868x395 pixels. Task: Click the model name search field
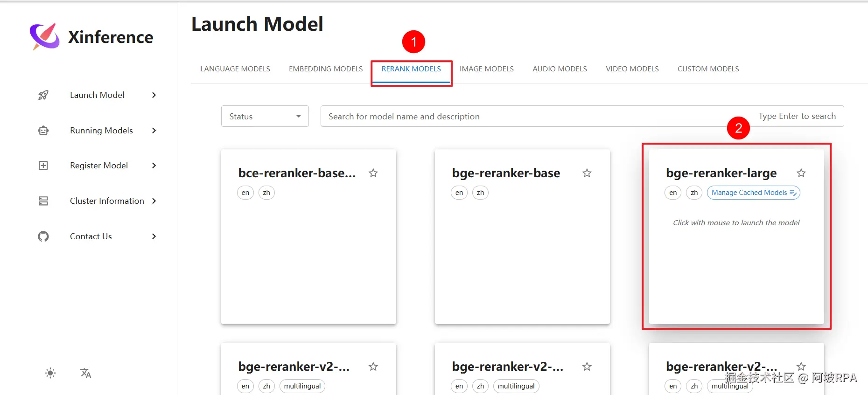click(582, 116)
